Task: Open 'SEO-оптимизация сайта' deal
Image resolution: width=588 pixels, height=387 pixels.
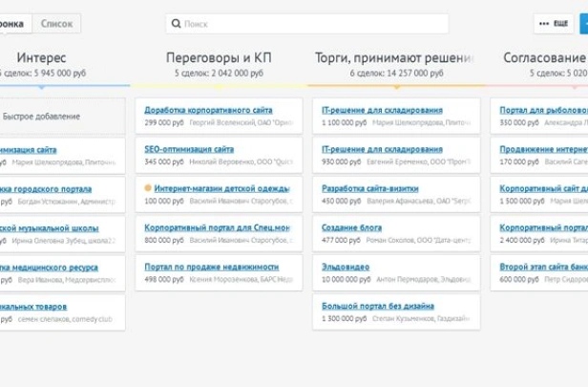Action: pyautogui.click(x=189, y=150)
